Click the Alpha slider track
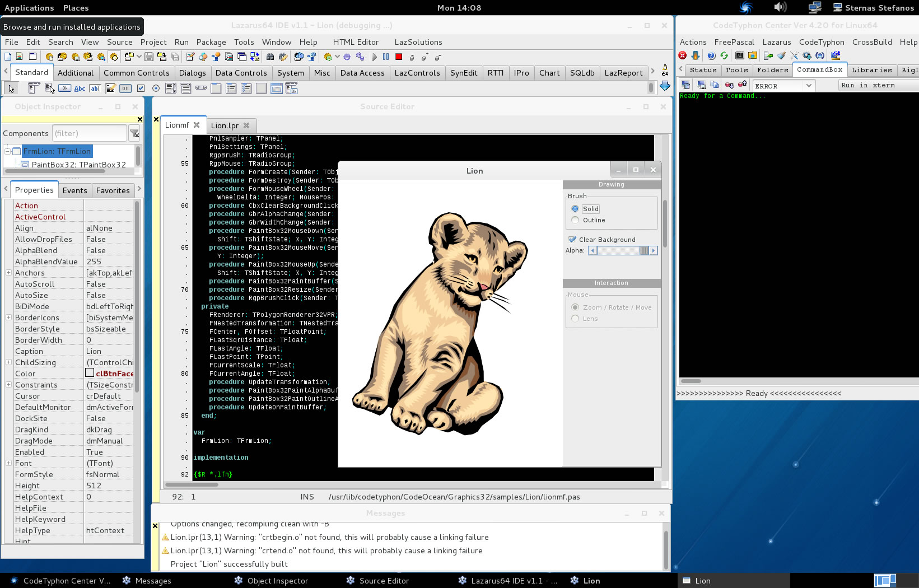The height and width of the screenshot is (588, 919). [619, 251]
